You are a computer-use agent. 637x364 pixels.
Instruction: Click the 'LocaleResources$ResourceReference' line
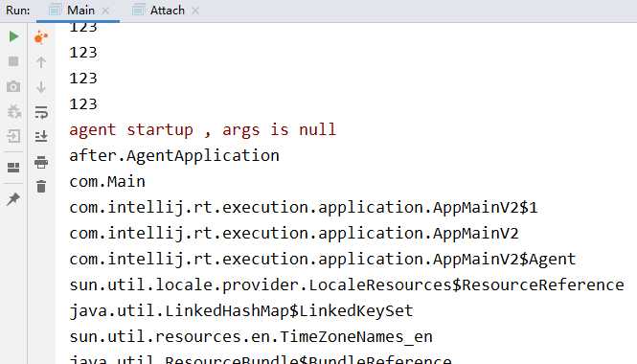(x=347, y=285)
